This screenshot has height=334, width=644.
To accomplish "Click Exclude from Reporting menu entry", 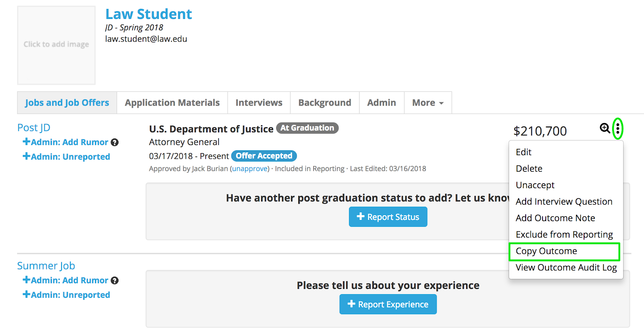I will coord(564,234).
